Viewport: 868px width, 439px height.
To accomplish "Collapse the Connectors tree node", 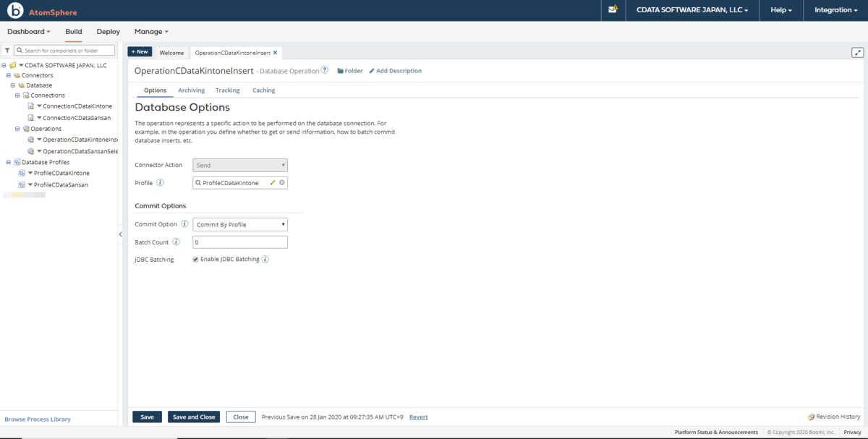I will click(x=9, y=75).
